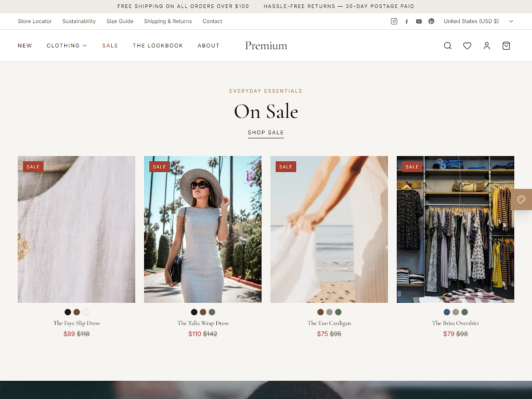Open the shopping bag cart icon

[506, 46]
